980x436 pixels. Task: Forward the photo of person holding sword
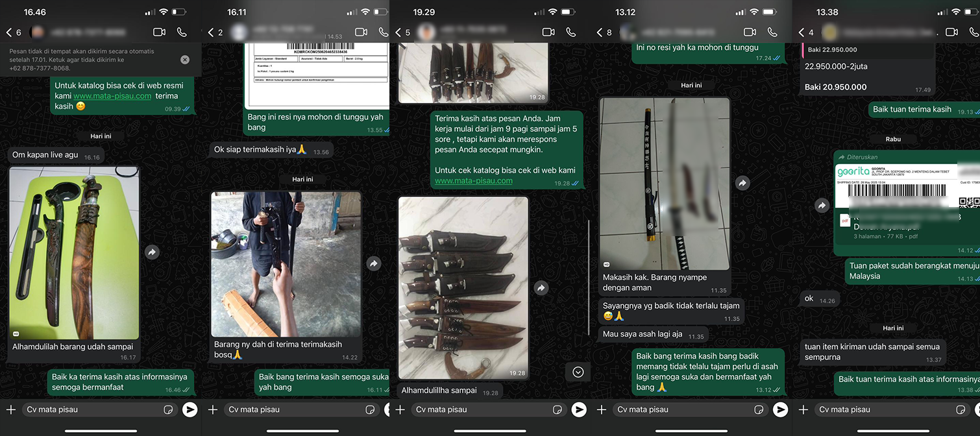click(373, 263)
